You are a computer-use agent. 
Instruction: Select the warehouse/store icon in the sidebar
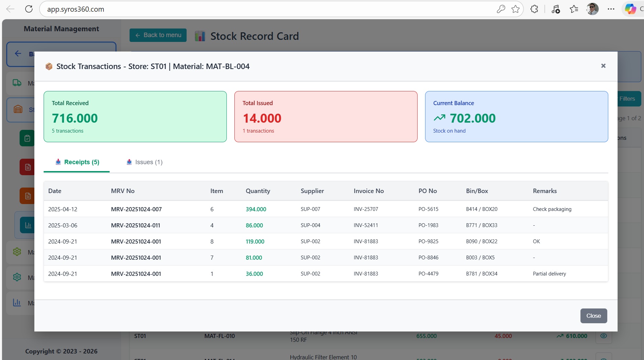point(17,110)
